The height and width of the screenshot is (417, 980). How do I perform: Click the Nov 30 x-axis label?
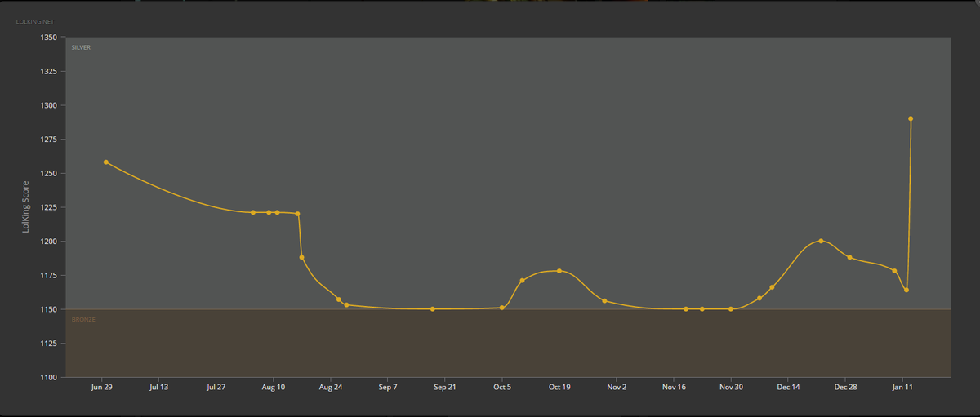pyautogui.click(x=731, y=387)
